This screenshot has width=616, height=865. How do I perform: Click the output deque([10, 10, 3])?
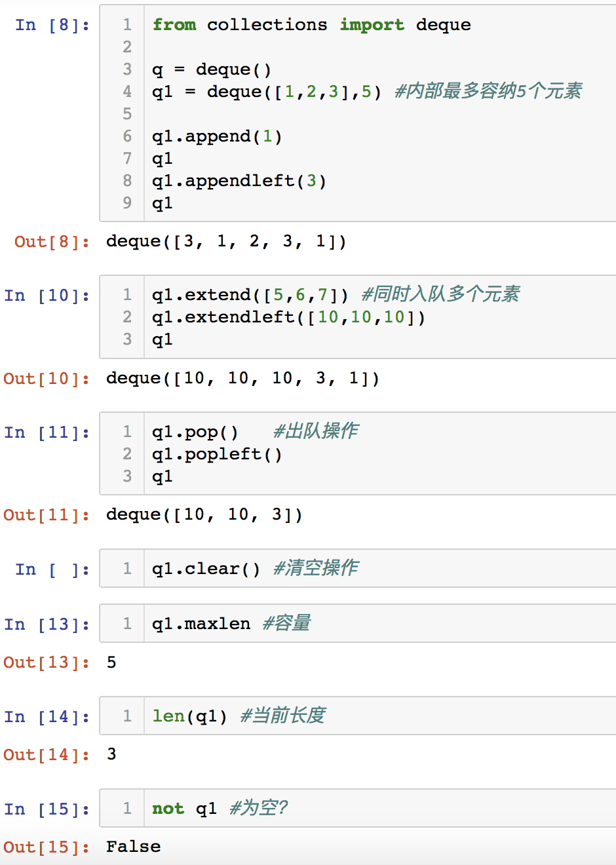click(204, 515)
